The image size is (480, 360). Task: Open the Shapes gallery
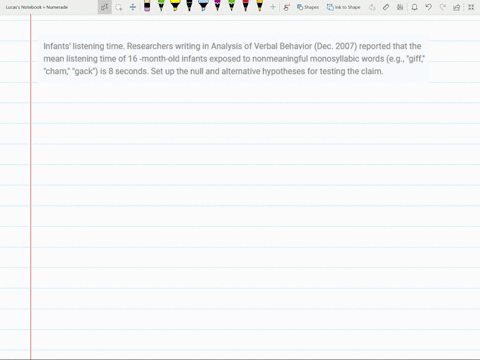(x=308, y=7)
